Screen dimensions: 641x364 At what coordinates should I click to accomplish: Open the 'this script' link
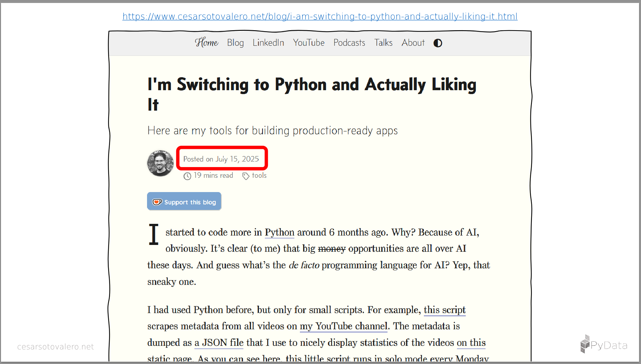coord(444,310)
